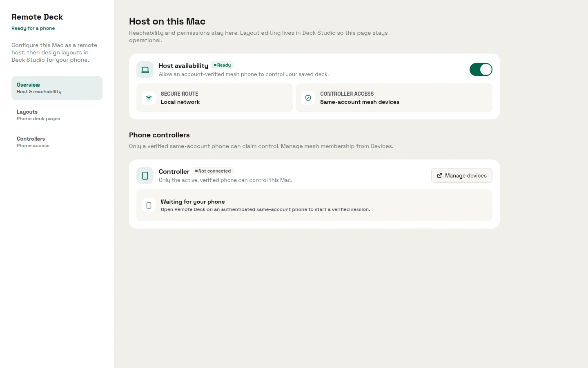The width and height of the screenshot is (588, 368).
Task: Click the Waiting for your phone message
Action: [314, 205]
